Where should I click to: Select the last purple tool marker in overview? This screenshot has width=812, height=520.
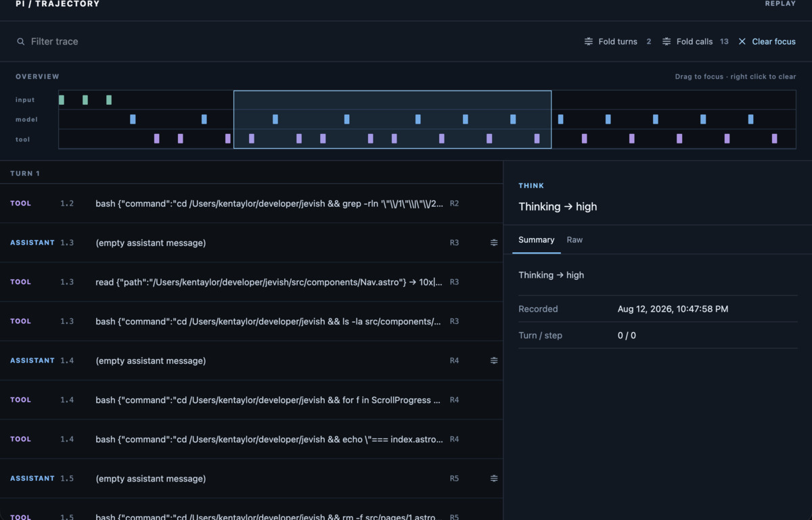(x=775, y=139)
